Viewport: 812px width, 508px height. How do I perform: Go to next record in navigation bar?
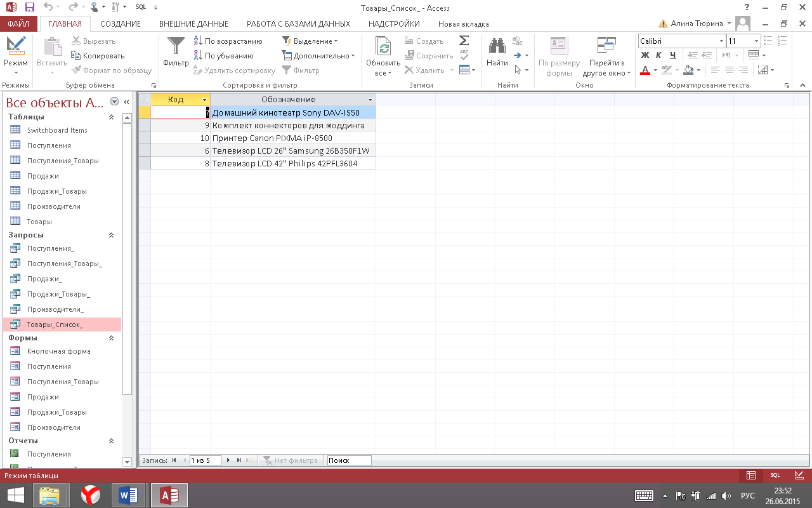tap(228, 460)
